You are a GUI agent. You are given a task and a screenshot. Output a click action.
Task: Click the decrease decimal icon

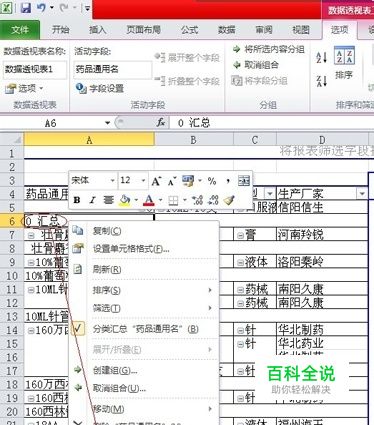(213, 200)
